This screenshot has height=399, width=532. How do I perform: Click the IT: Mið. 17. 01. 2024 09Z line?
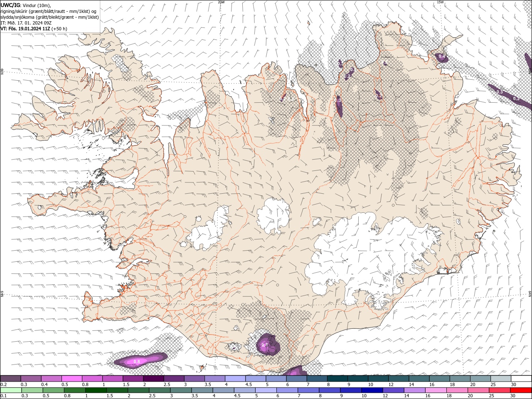(26, 23)
